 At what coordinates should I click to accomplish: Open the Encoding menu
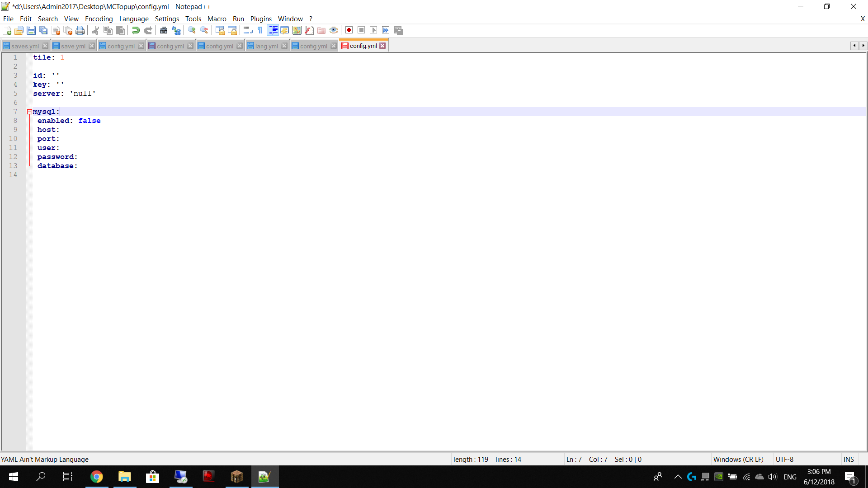pos(99,19)
